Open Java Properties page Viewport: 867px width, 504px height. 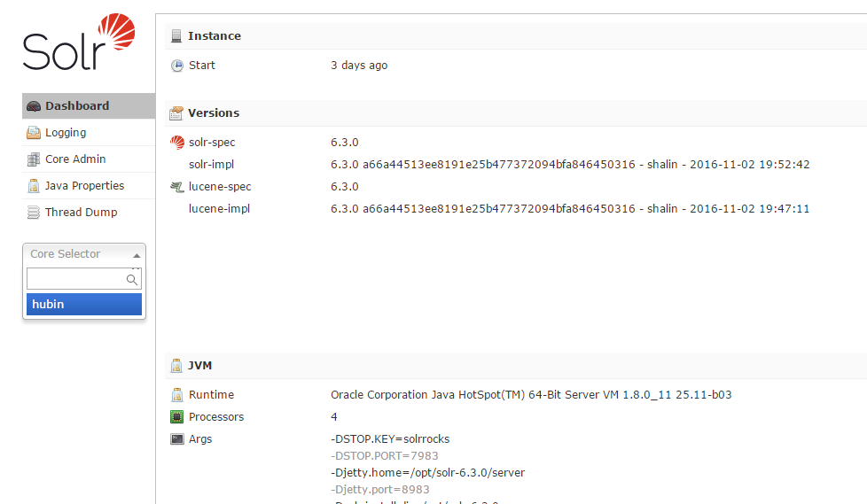coord(84,186)
